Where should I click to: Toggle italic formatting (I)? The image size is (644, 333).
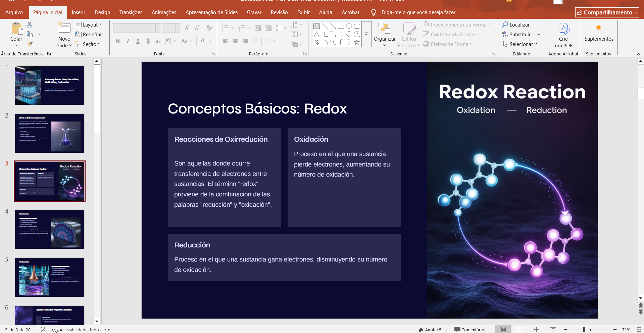128,41
